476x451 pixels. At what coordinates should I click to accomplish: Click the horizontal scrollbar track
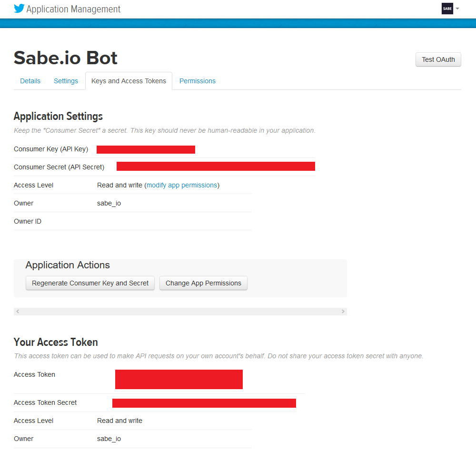pos(180,312)
